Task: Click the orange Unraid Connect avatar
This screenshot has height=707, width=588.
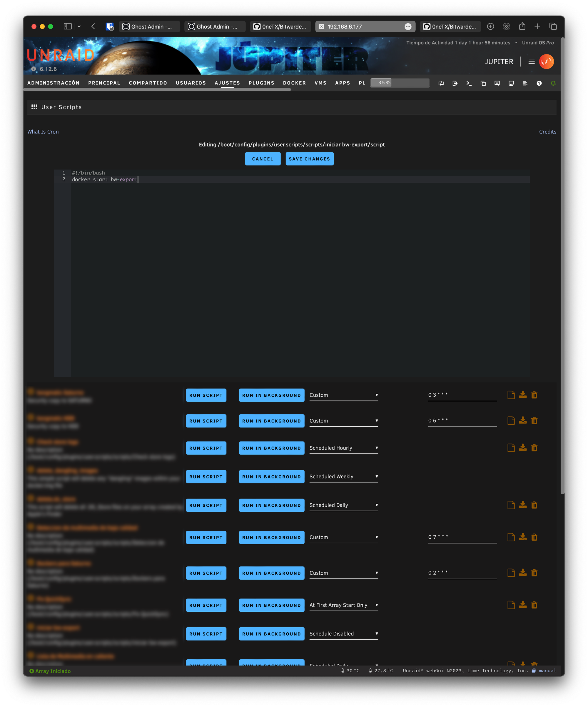Action: pos(546,61)
